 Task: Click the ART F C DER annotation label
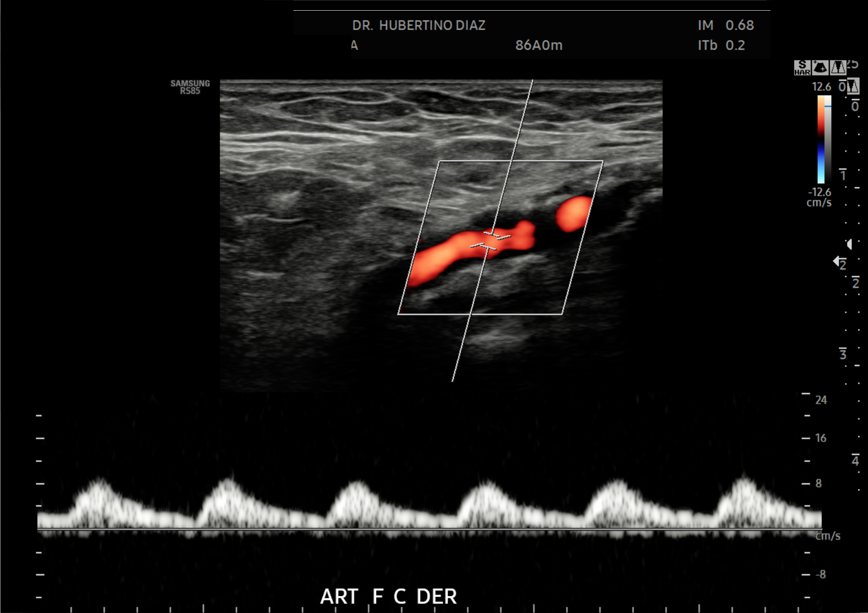point(388,596)
